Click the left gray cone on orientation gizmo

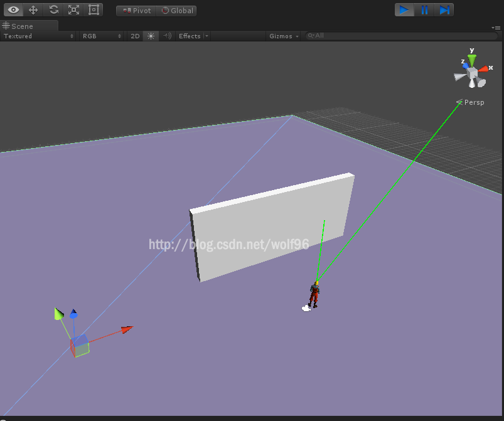(x=460, y=77)
